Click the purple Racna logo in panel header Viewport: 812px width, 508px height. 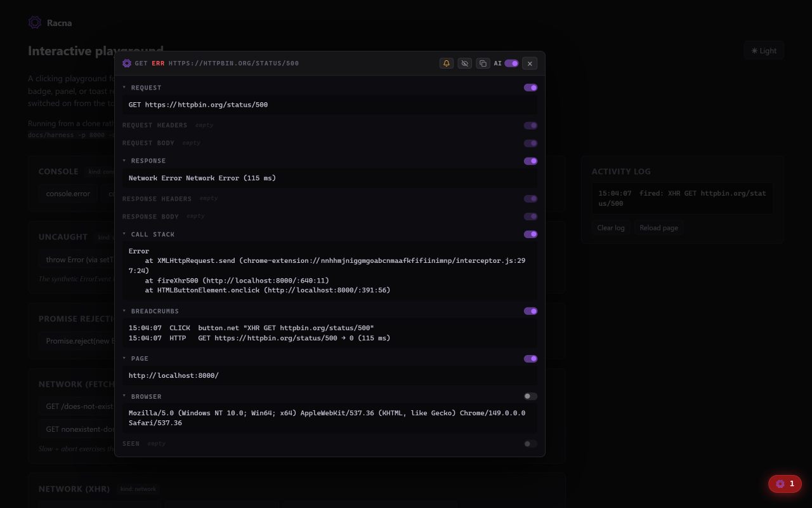coord(127,63)
